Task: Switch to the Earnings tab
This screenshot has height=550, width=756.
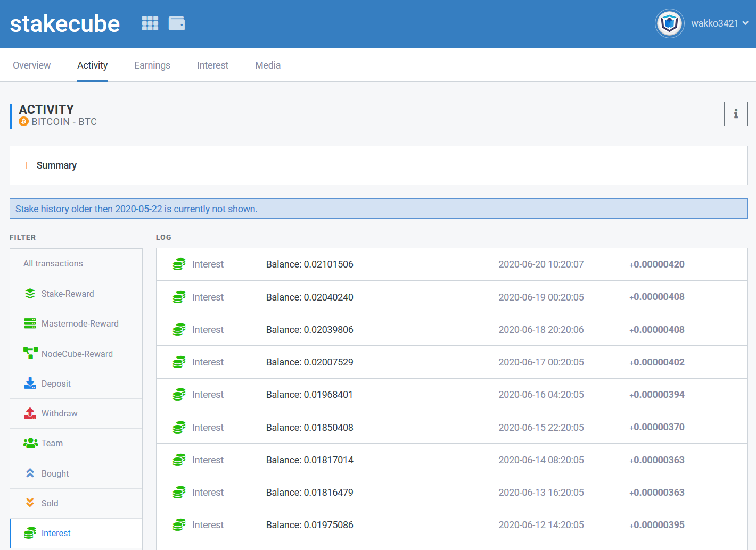Action: [152, 65]
